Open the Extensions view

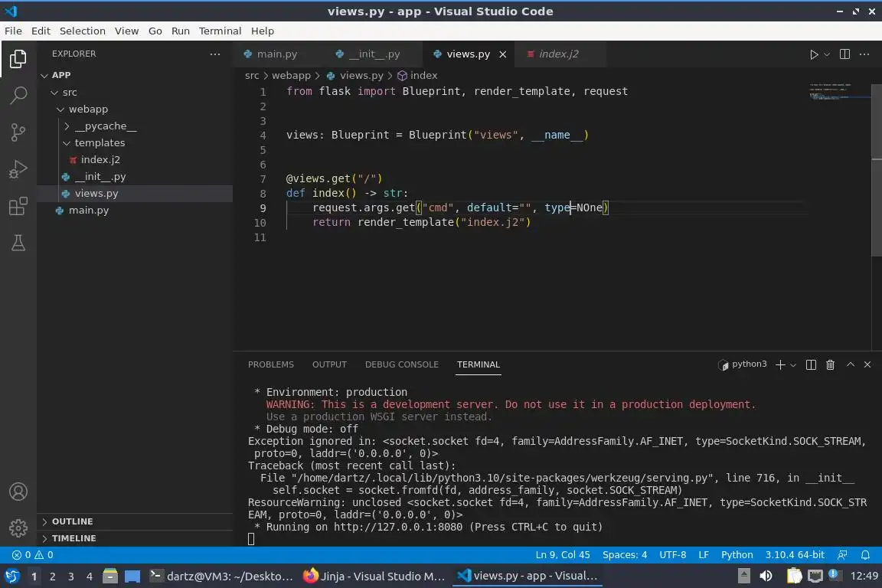tap(18, 206)
